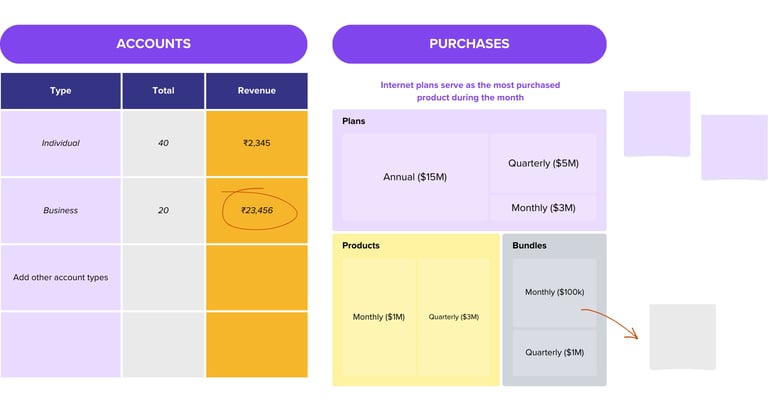Select the circled ₹23,456 revenue cell
This screenshot has height=411, width=768.
[257, 211]
